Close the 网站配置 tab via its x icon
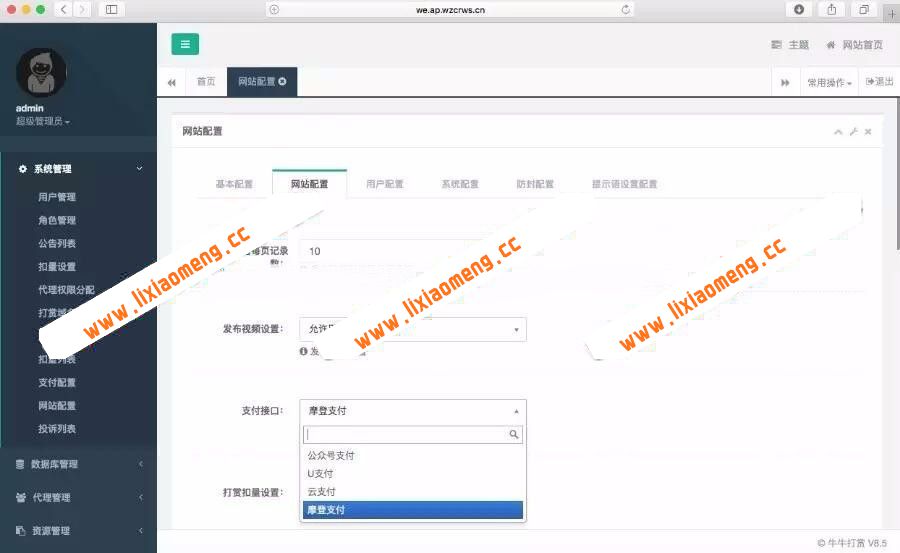The height and width of the screenshot is (553, 900). (x=282, y=82)
